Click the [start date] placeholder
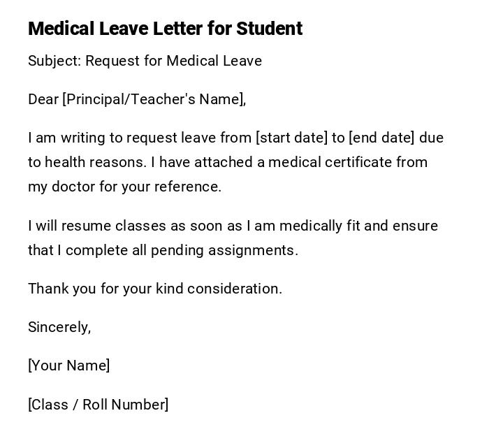Image resolution: width=489 pixels, height=448 pixels. [291, 138]
